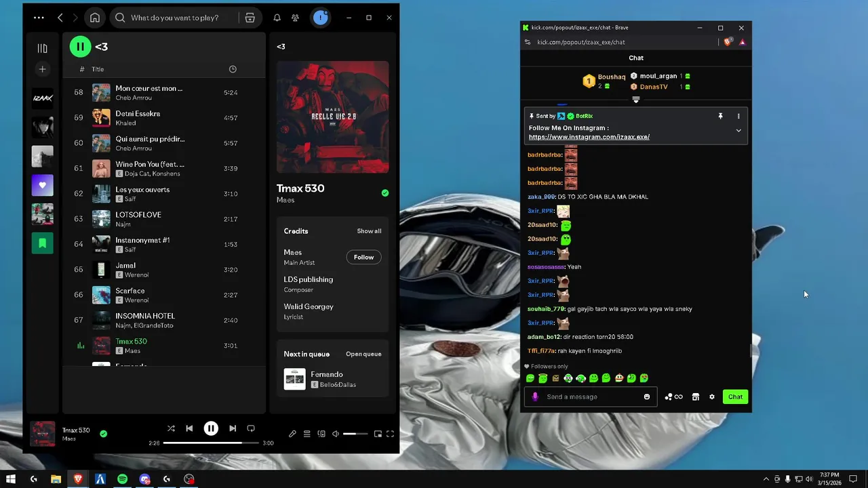
Task: Open the Reelle Vie 2.0 album cover
Action: coord(332,117)
